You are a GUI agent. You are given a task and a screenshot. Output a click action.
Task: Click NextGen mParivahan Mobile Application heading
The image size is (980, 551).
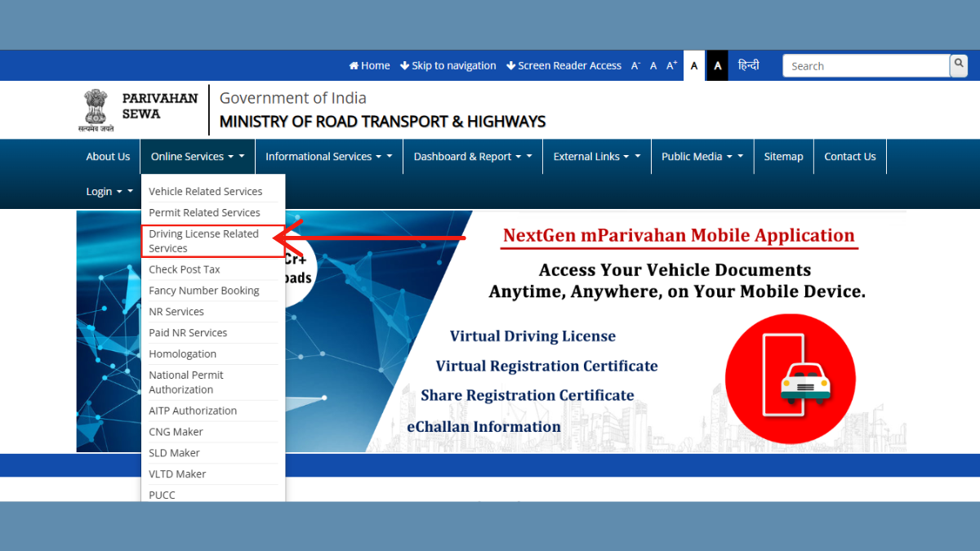(x=679, y=236)
